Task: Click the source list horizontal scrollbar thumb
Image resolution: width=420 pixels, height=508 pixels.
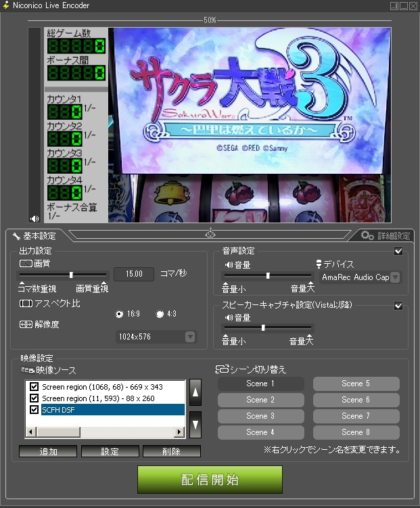Action: click(x=58, y=432)
